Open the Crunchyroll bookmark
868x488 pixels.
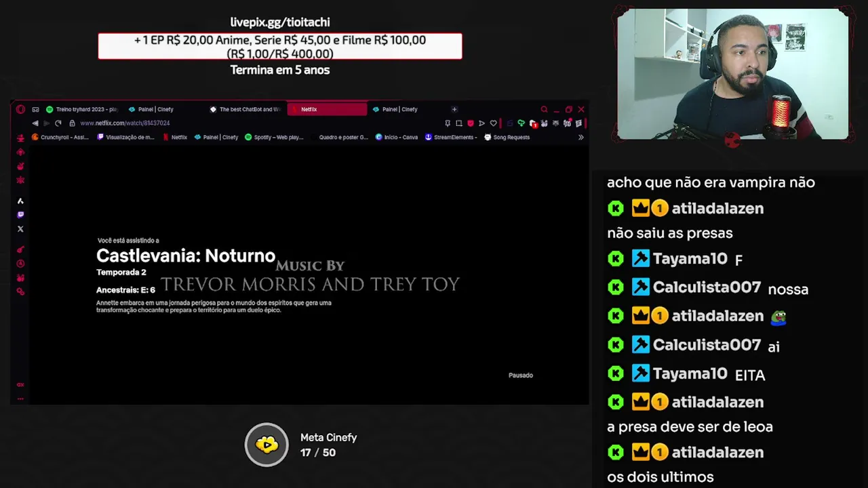tap(60, 138)
